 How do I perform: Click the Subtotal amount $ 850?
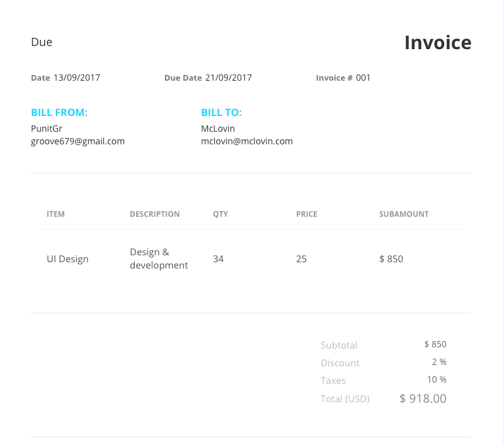pos(435,344)
